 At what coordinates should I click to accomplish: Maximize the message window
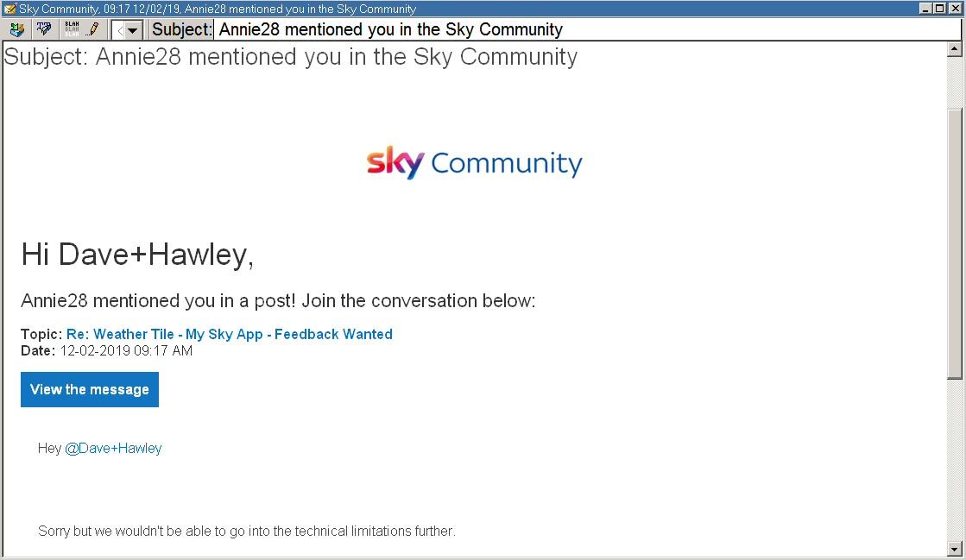point(939,9)
